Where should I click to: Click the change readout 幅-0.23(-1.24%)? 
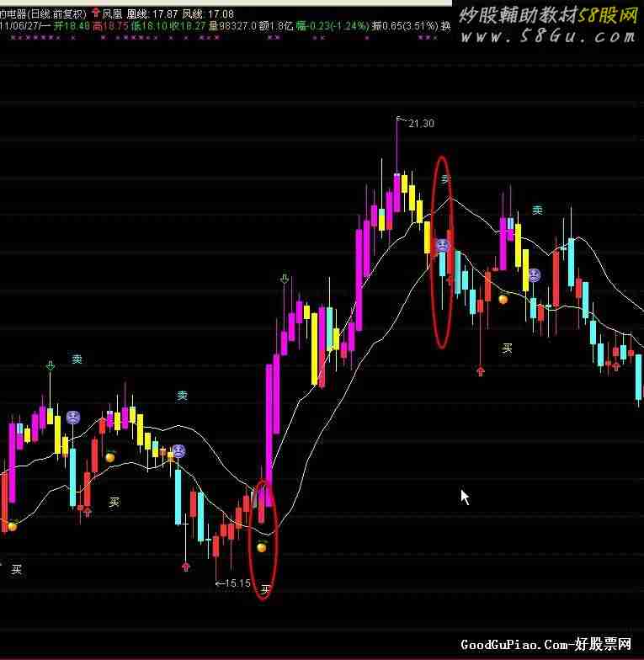(x=333, y=26)
